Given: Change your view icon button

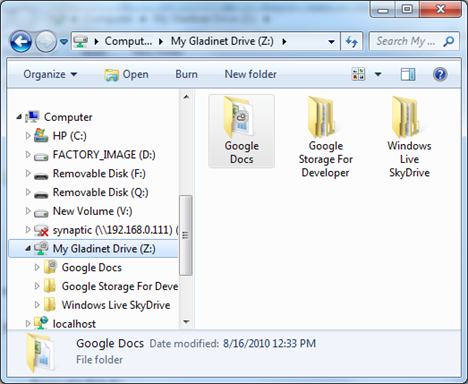Looking at the screenshot, I should (358, 74).
